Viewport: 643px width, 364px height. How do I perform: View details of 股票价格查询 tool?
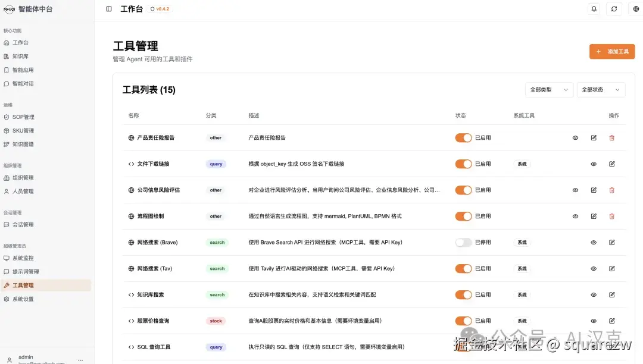[594, 321]
